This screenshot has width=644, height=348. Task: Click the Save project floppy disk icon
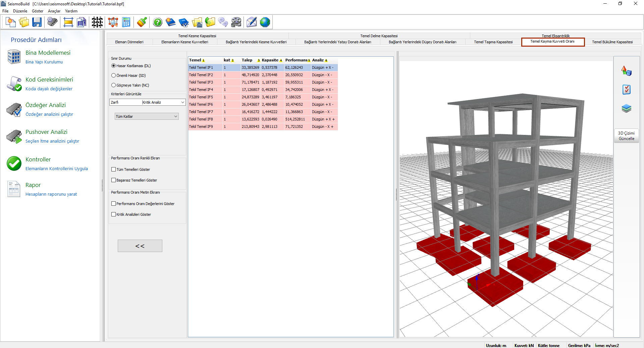(37, 22)
